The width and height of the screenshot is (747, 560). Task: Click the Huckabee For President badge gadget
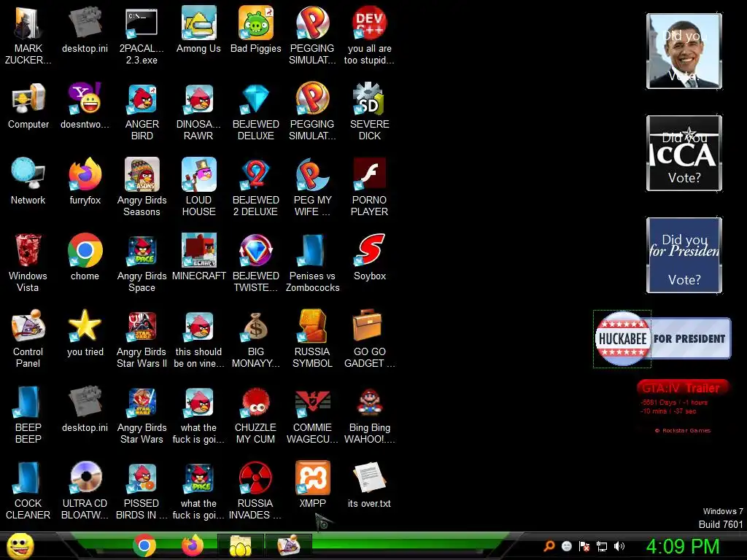[662, 338]
